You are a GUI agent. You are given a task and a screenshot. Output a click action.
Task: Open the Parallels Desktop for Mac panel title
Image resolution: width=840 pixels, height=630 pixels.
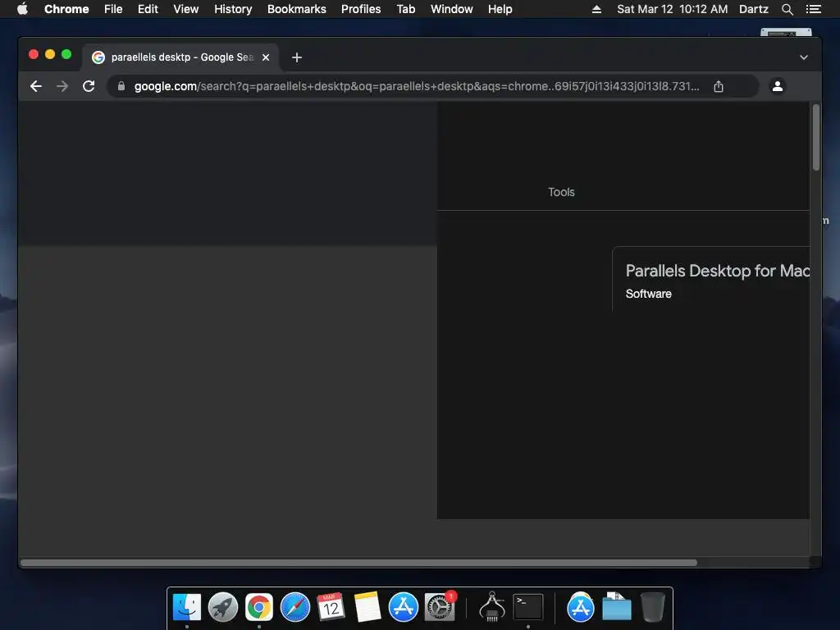717,271
